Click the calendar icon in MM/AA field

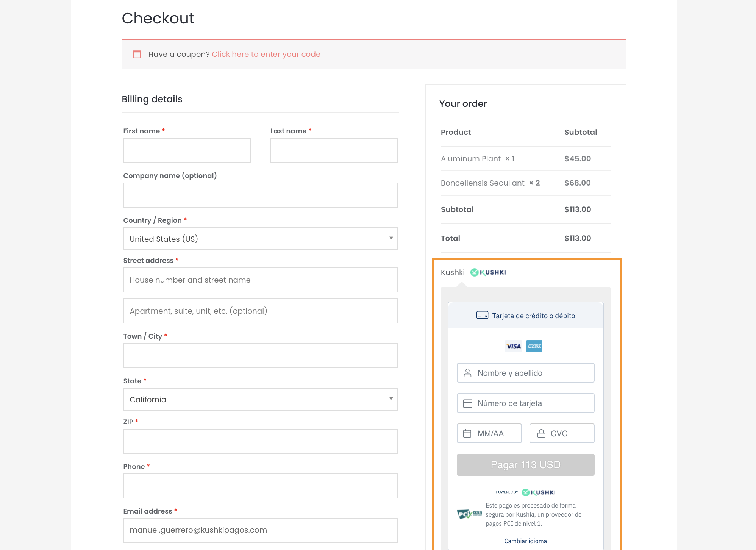[467, 433]
